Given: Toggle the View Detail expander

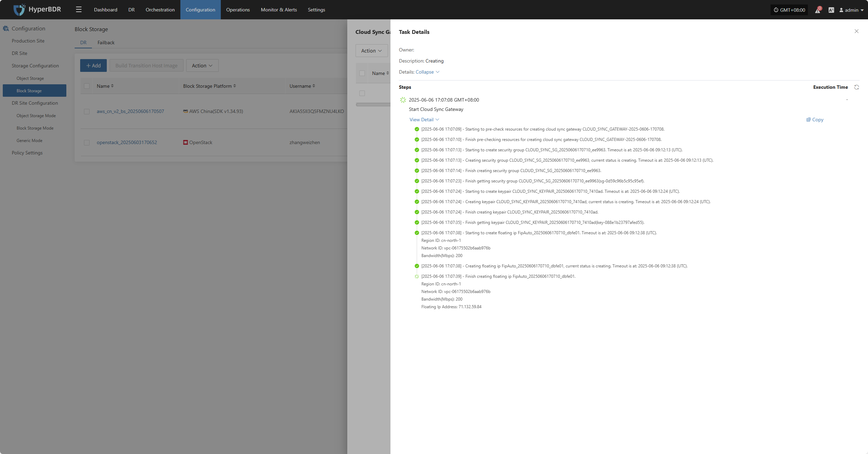Looking at the screenshot, I should [424, 120].
